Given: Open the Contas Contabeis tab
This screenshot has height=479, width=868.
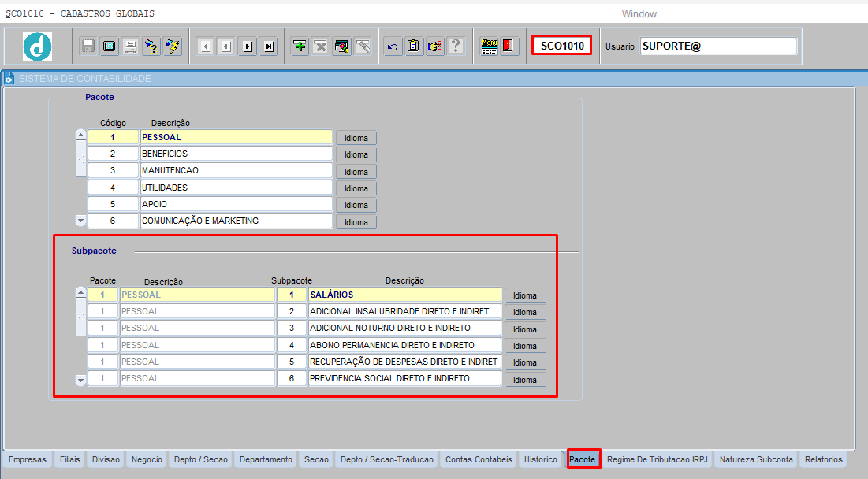Looking at the screenshot, I should pos(479,459).
